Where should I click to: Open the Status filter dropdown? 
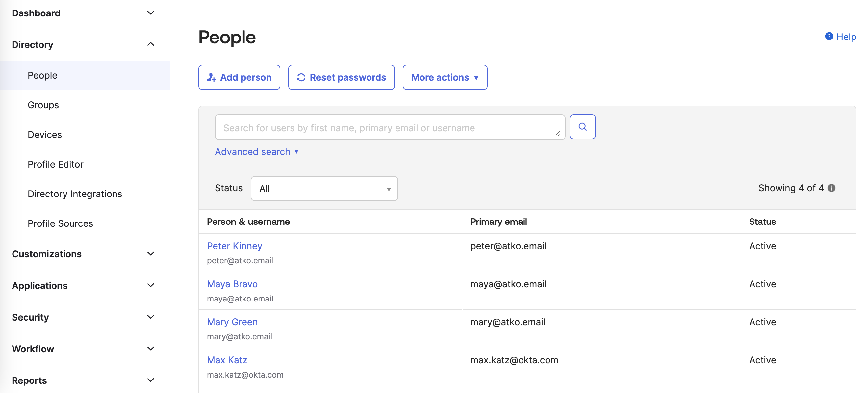click(x=324, y=188)
